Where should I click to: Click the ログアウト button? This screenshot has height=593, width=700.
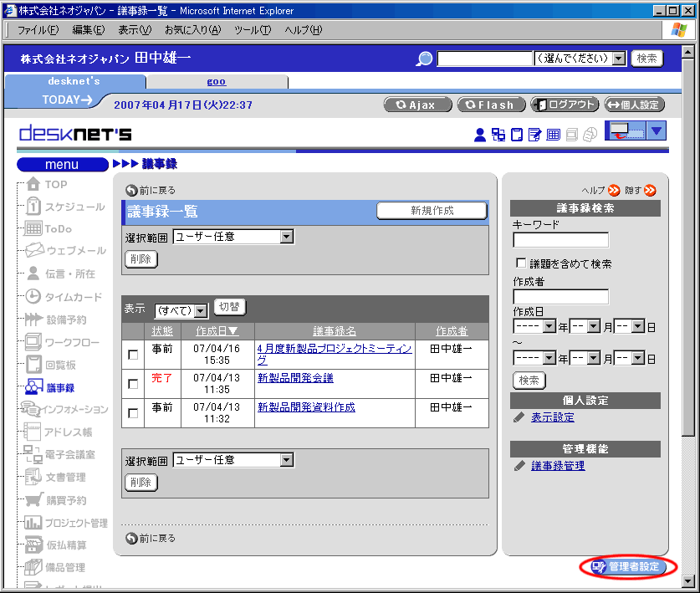565,105
